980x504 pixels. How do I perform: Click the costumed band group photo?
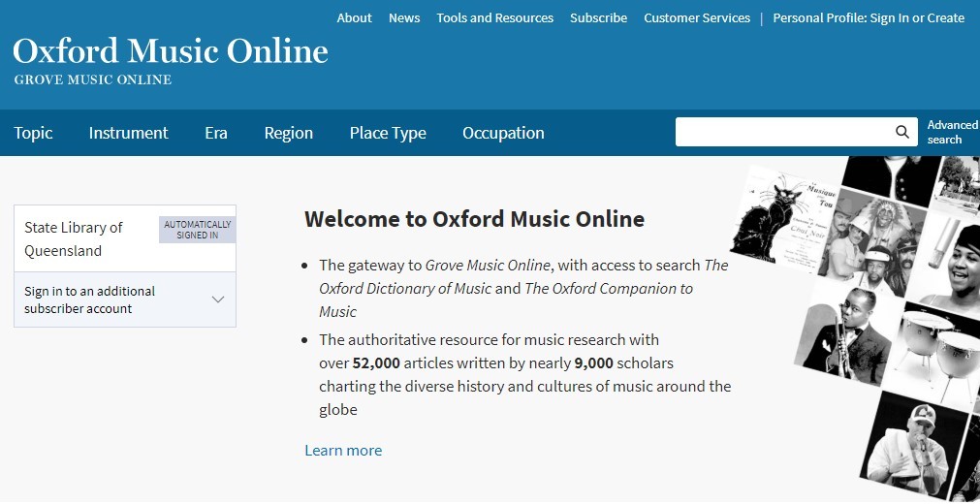tap(871, 243)
